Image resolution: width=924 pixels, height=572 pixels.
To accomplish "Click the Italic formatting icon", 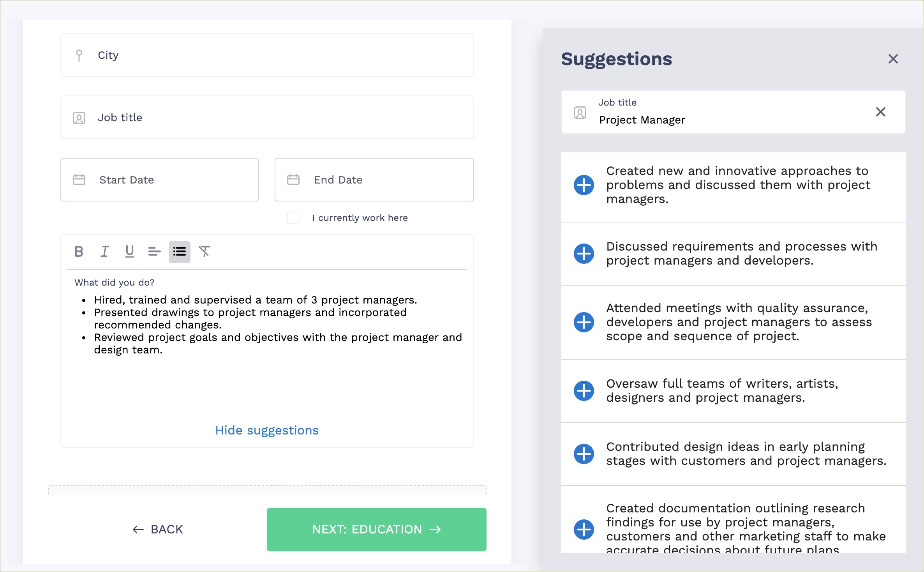I will coord(104,251).
